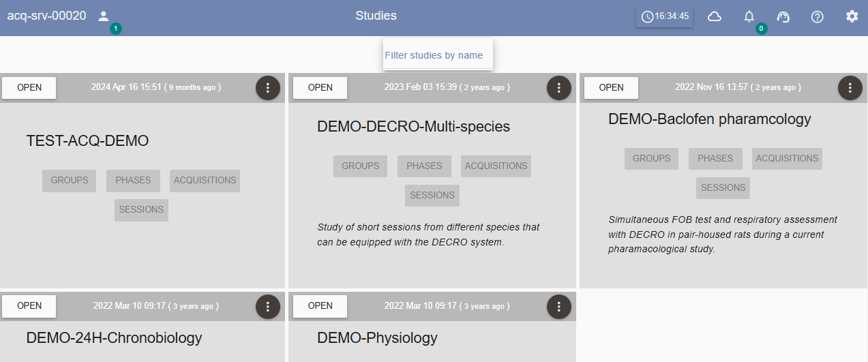
Task: Filter studies by name field
Action: click(x=438, y=55)
